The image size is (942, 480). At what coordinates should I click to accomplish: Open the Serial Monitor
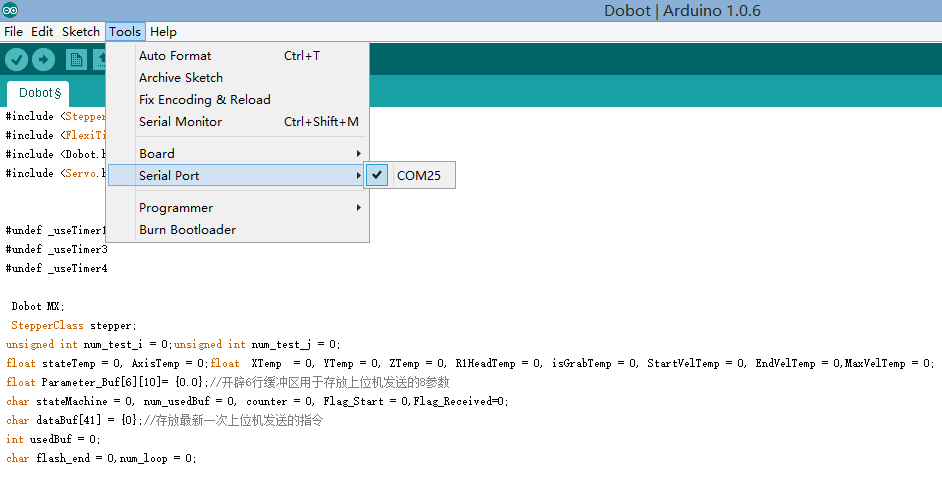coord(238,122)
